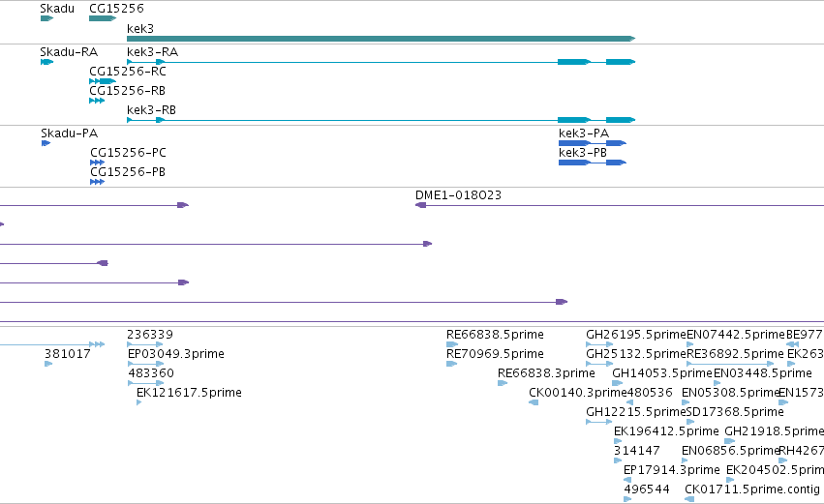The image size is (824, 504).
Task: Click the EN07442.5prime EST label
Action: [736, 335]
